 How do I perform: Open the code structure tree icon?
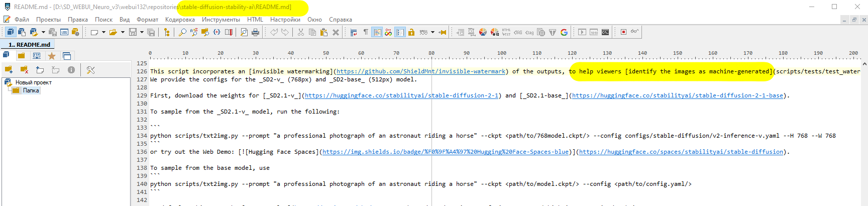click(167, 32)
